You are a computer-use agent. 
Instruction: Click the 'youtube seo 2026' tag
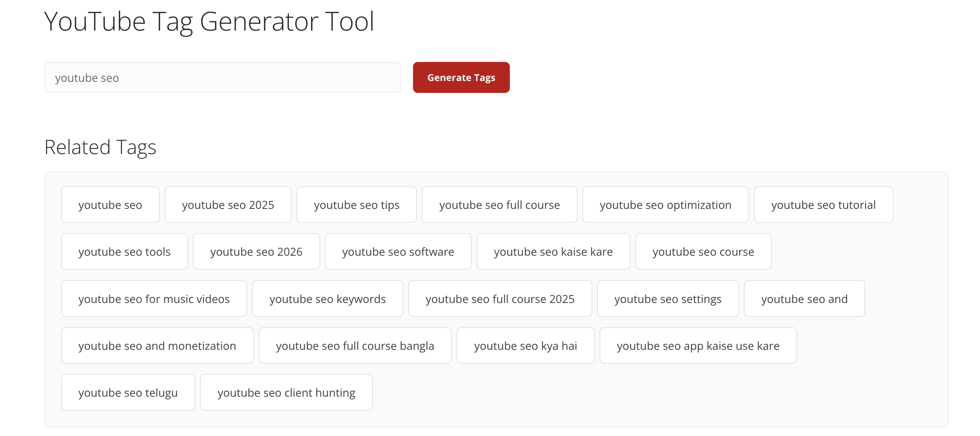point(256,251)
